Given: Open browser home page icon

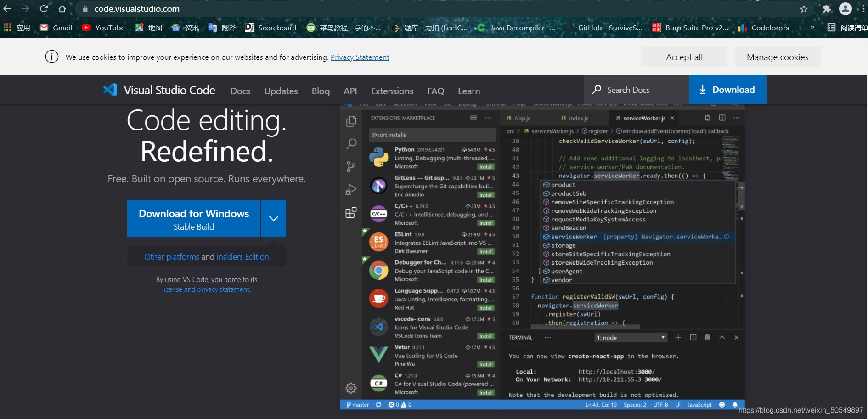Looking at the screenshot, I should 62,9.
